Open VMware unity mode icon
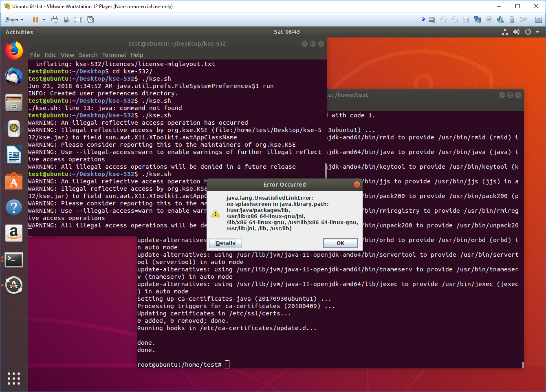 [66, 20]
